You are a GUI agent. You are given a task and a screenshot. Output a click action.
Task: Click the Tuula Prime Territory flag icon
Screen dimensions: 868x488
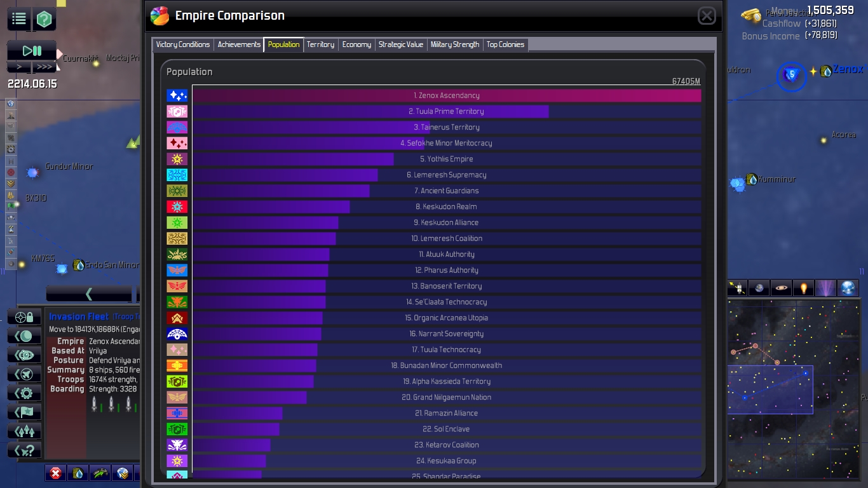[x=177, y=111]
